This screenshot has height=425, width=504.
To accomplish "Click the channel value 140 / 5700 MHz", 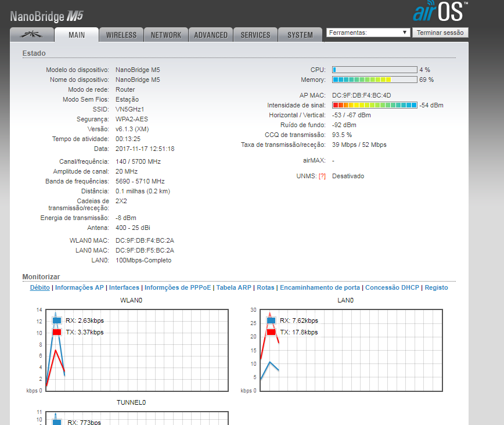I will coord(138,161).
